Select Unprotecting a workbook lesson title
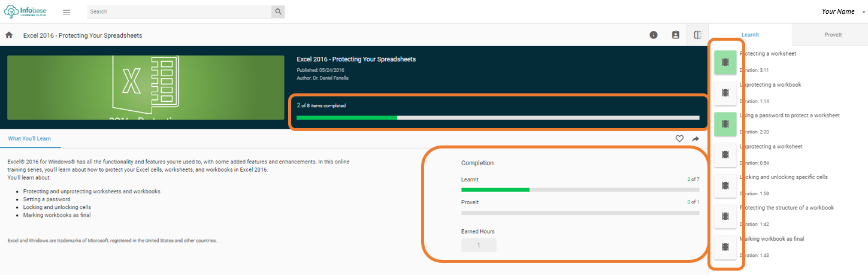Screen dimensions: 868x276 click(x=770, y=85)
